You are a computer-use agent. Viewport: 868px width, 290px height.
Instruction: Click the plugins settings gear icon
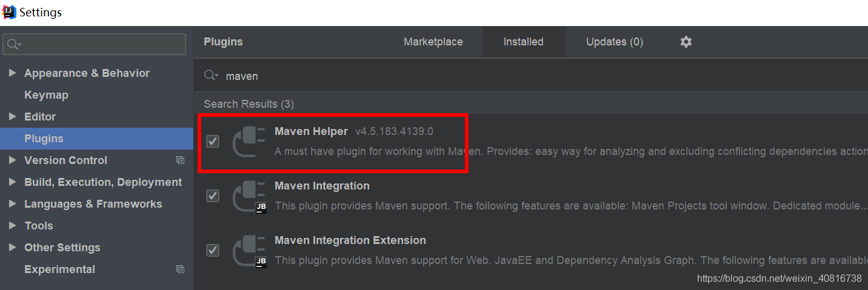point(686,42)
